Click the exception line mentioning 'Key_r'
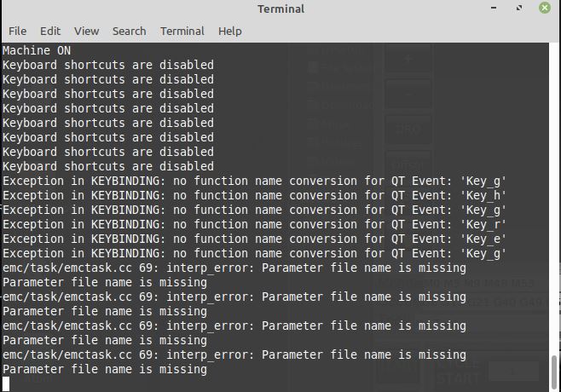The width and height of the screenshot is (561, 392). [x=254, y=225]
